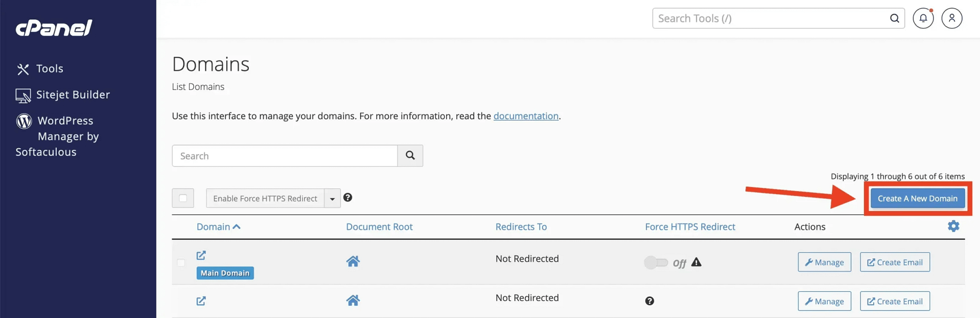Open Sitejet Builder in sidebar
Screen dimensions: 980x318
(x=63, y=95)
